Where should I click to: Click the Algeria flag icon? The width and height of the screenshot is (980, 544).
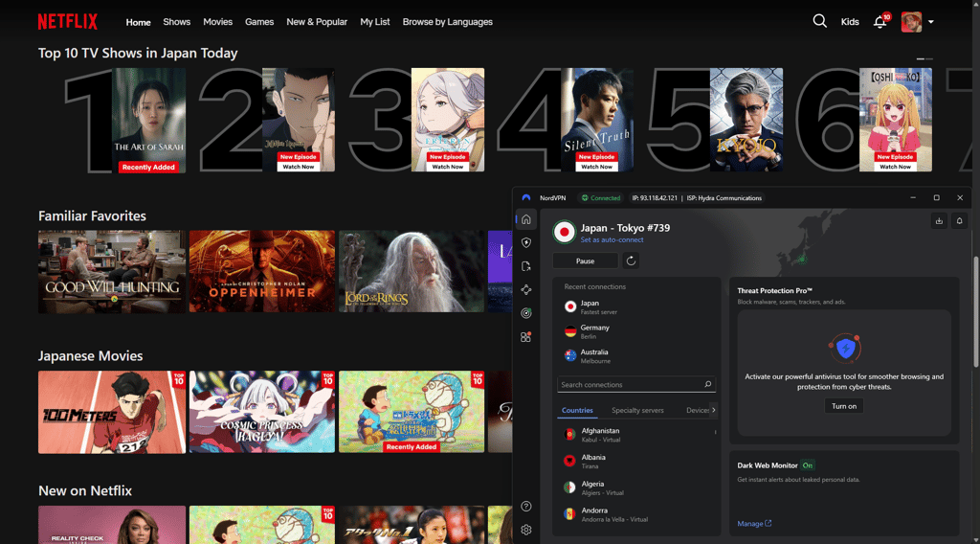pyautogui.click(x=569, y=487)
